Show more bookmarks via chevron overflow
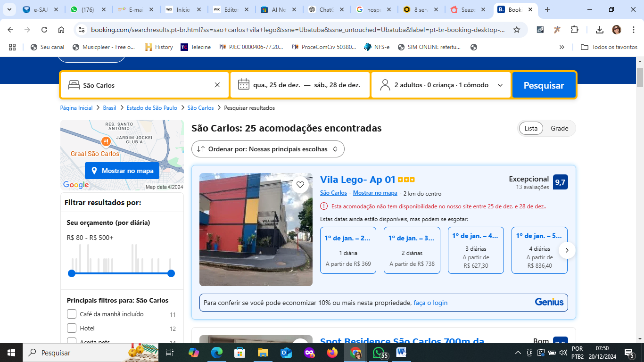Screen dimensions: 644x362 click(x=561, y=47)
